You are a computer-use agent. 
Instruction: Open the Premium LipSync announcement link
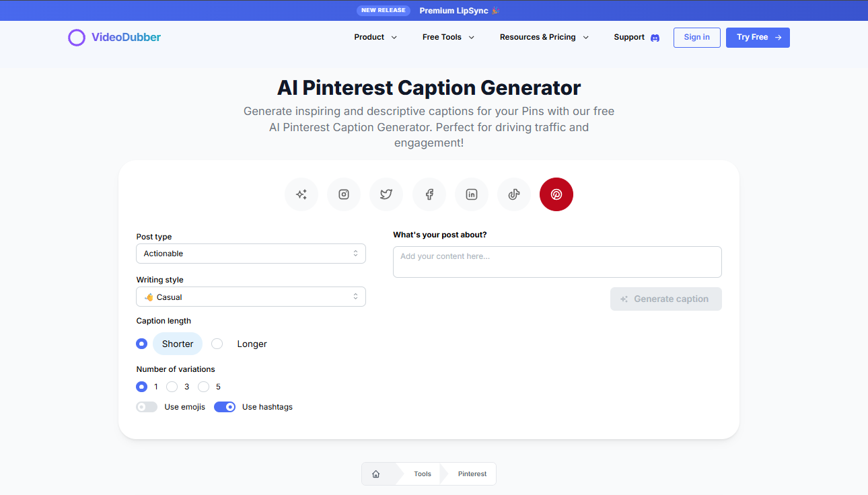(460, 11)
